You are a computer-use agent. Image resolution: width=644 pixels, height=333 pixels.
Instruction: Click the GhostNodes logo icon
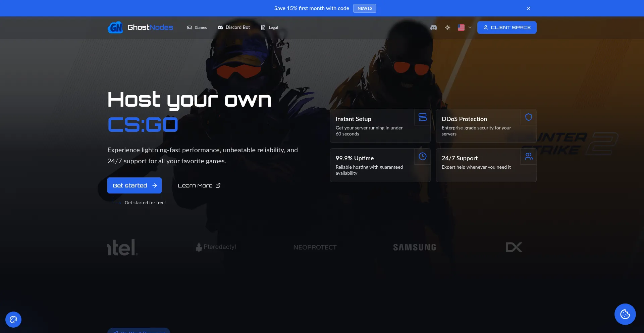(x=115, y=27)
